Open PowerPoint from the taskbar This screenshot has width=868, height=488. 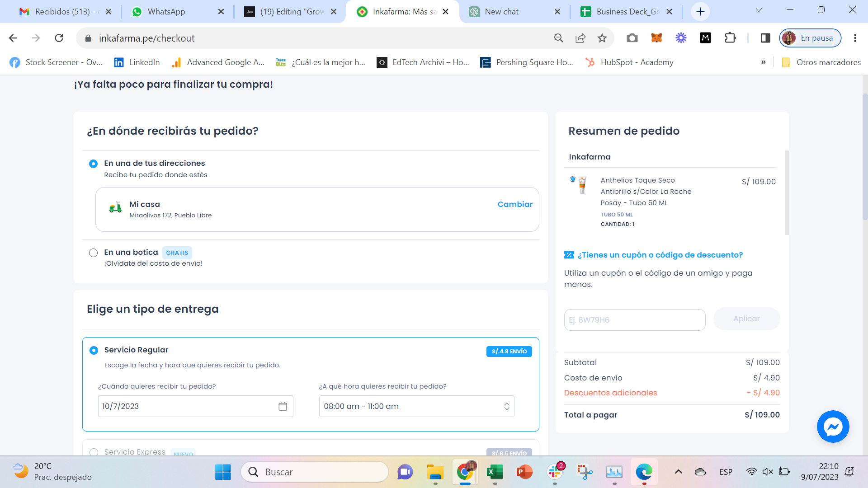coord(524,472)
